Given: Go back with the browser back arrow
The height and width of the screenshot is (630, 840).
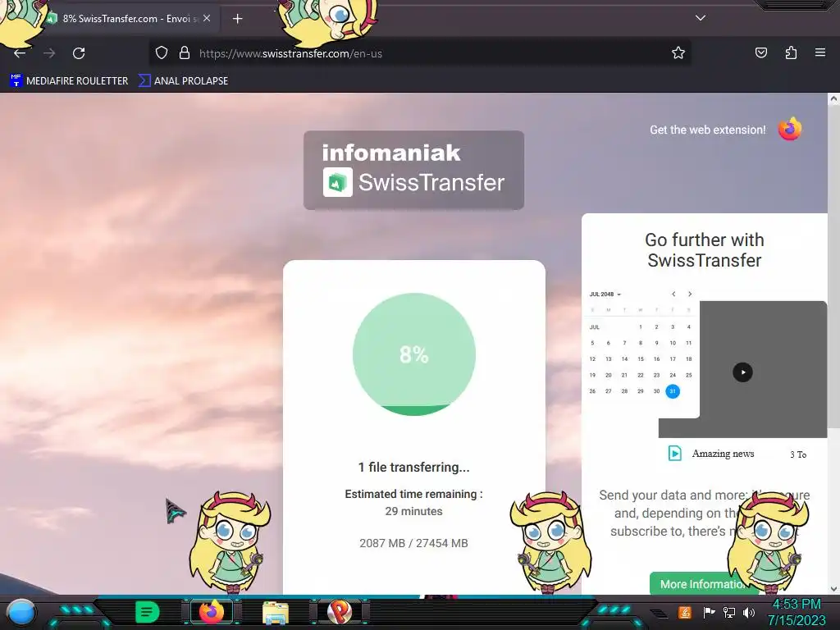Looking at the screenshot, I should [20, 53].
